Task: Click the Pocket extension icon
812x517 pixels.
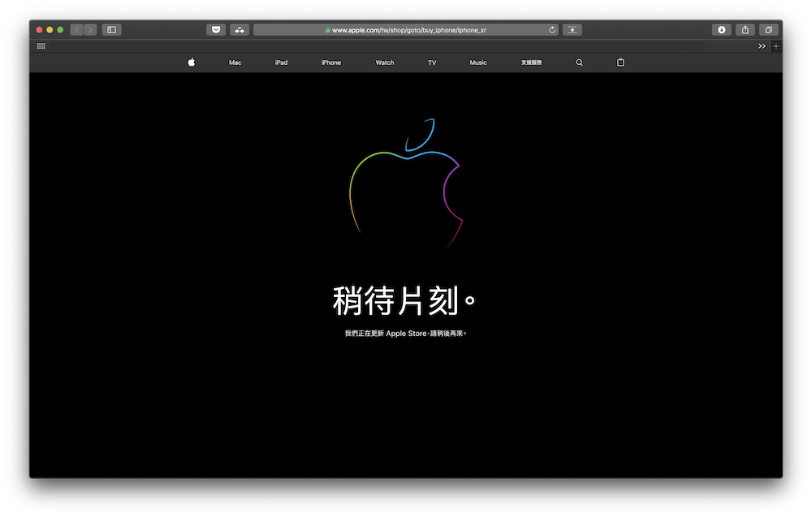Action: 216,30
